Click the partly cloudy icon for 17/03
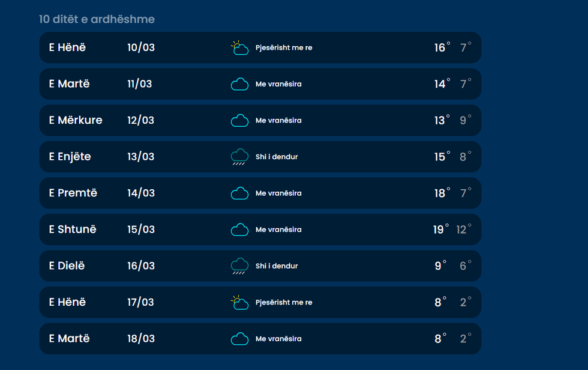 [239, 303]
